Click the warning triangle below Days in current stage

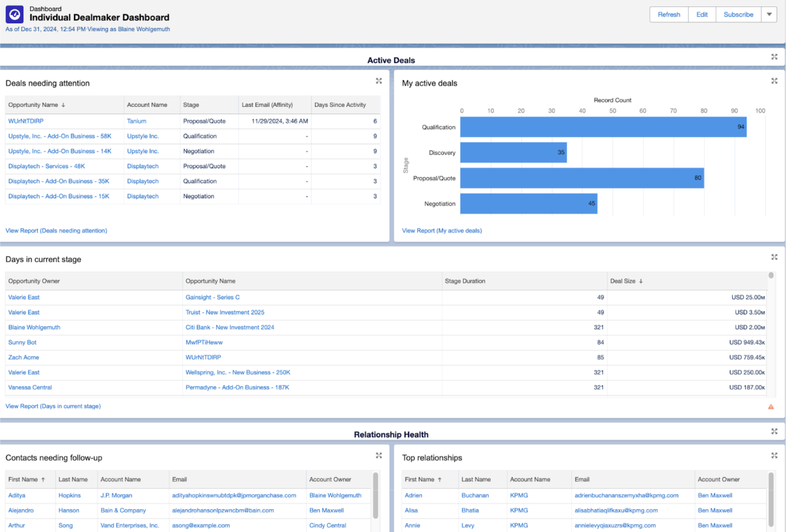coord(771,407)
